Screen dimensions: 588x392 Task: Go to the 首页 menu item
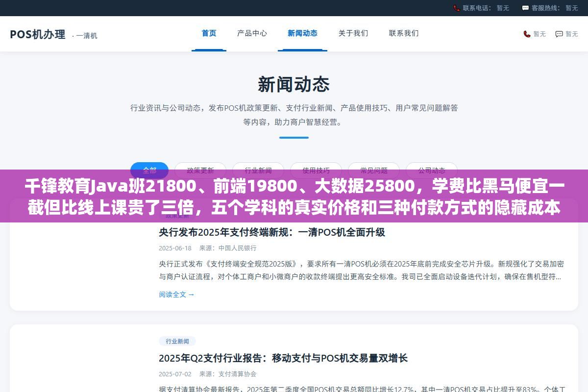[x=209, y=33]
